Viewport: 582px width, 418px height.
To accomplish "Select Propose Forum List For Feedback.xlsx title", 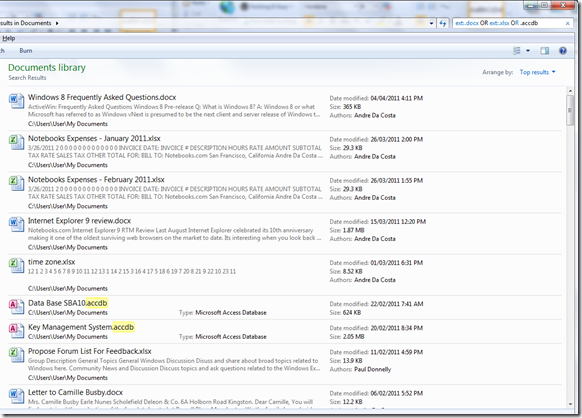I will coord(89,351).
